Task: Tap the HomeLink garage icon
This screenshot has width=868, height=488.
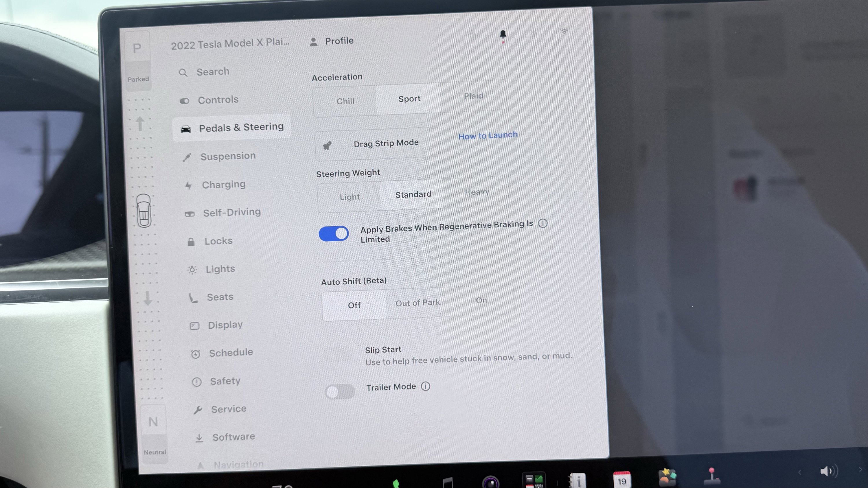Action: coord(472,34)
